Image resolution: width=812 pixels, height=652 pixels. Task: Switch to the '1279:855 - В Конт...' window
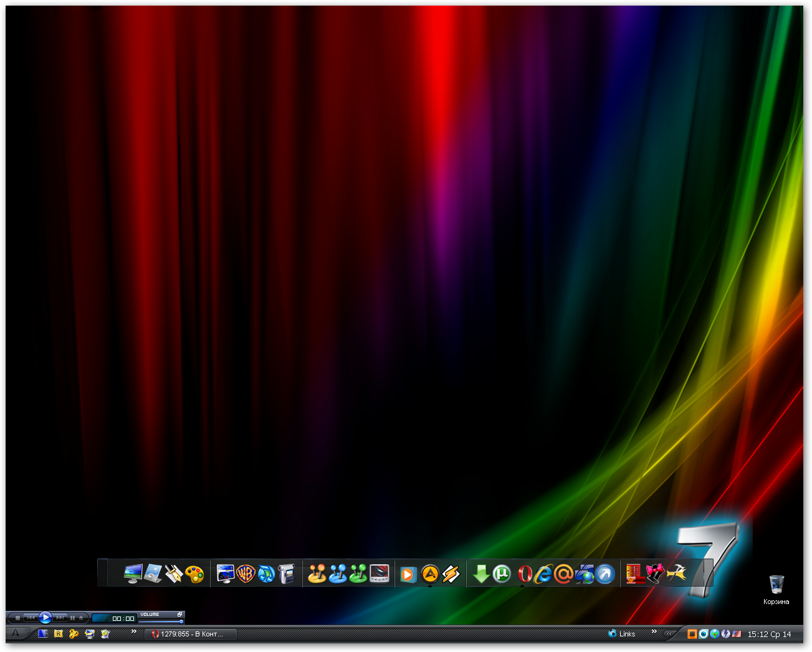[190, 634]
